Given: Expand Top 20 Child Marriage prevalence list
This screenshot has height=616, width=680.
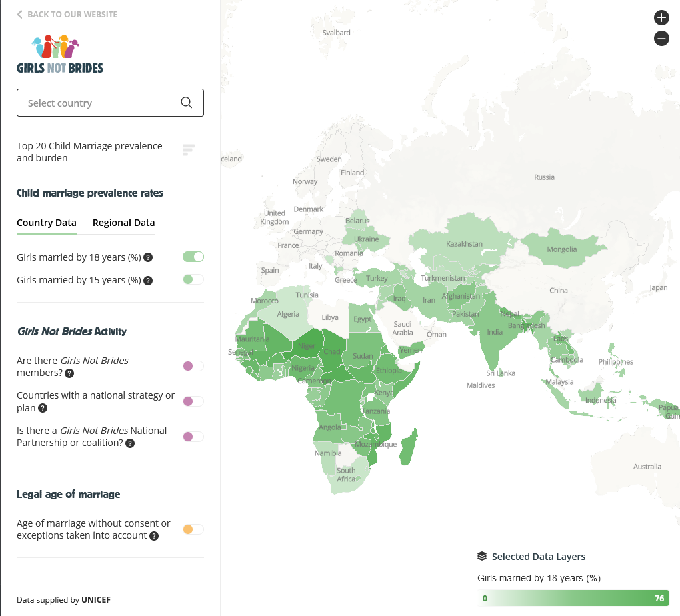Looking at the screenshot, I should (188, 150).
